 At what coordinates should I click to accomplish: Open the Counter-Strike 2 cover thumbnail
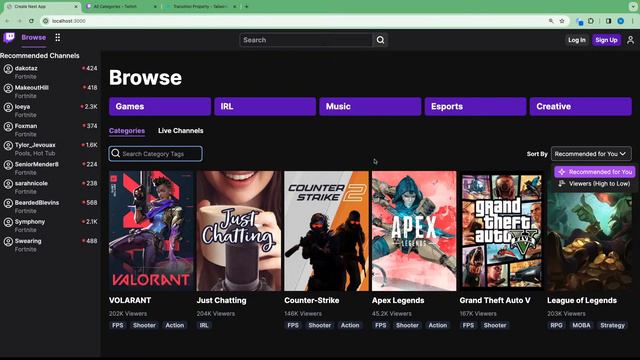pyautogui.click(x=327, y=231)
